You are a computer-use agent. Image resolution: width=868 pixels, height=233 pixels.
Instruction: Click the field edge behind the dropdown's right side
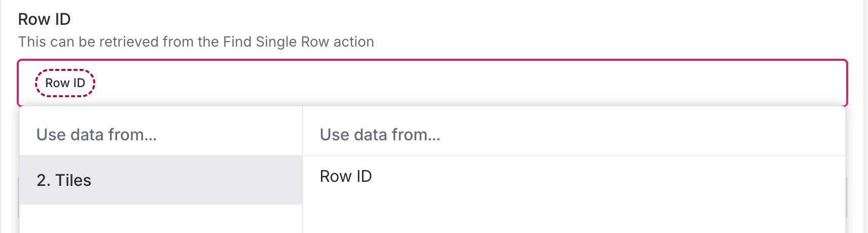tap(846, 197)
